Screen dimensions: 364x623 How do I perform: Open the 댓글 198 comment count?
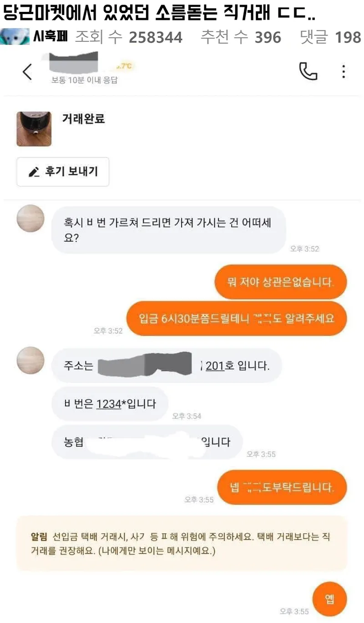tap(331, 37)
